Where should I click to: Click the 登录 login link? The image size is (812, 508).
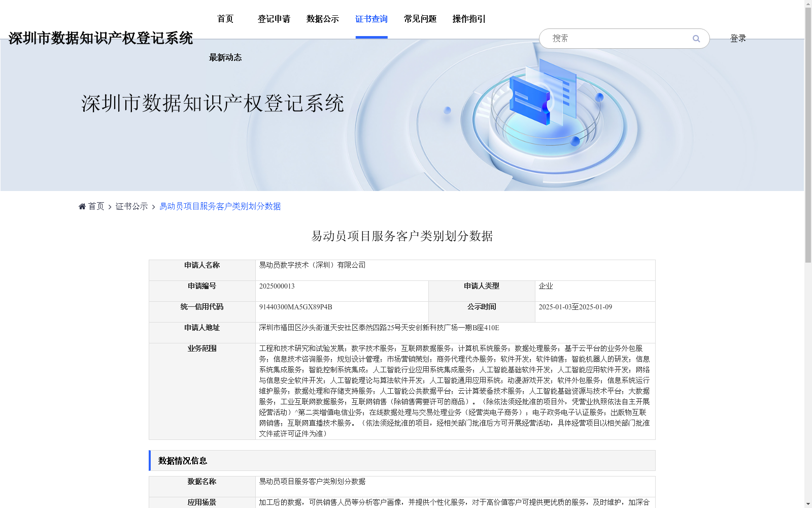pyautogui.click(x=738, y=39)
